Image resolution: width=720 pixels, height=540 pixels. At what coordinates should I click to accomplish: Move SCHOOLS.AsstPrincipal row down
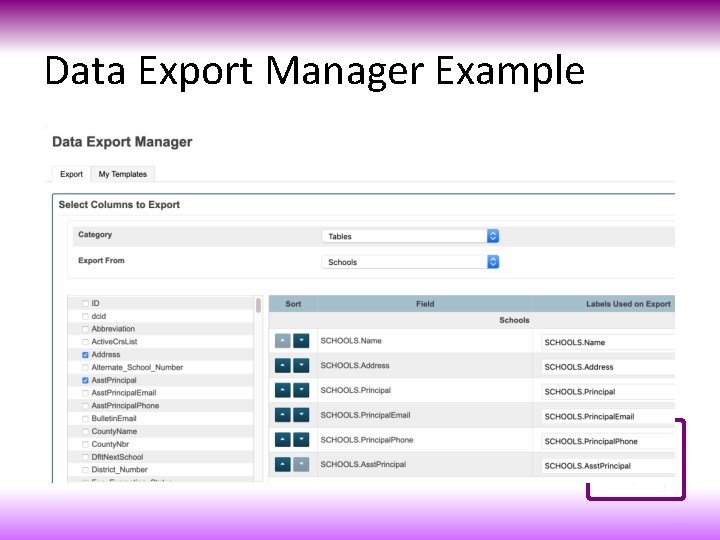tap(301, 464)
